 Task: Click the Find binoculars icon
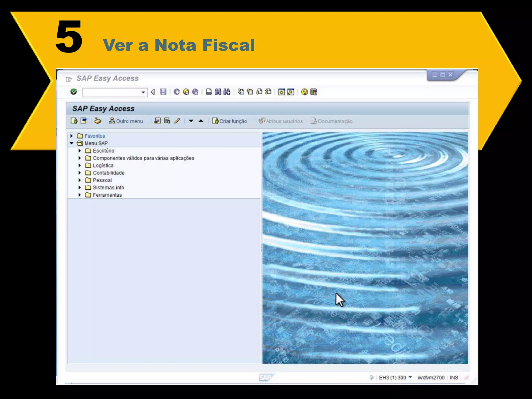coord(218,92)
